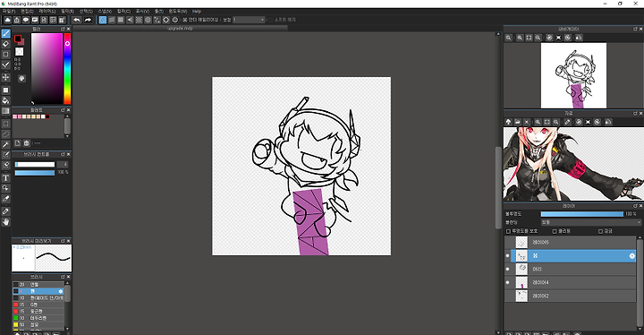Viewport: 644px width, 335px height.
Task: Enable the lock layer checkbox
Action: (600, 231)
